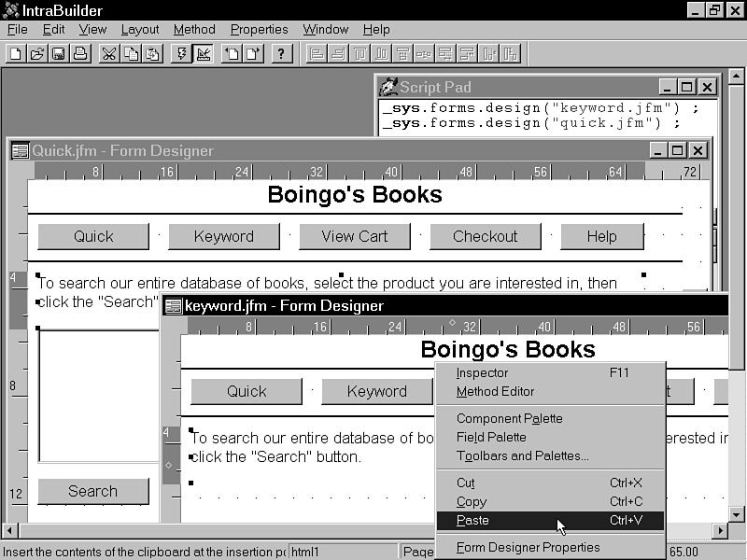Screen dimensions: 747x560
Task: Open the File menu
Action: point(17,30)
